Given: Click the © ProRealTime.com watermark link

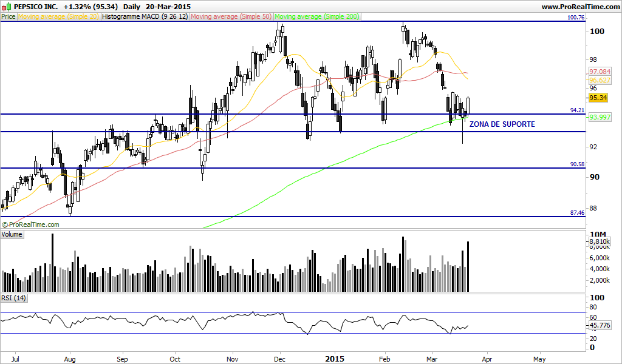Looking at the screenshot, I should 30,224.
